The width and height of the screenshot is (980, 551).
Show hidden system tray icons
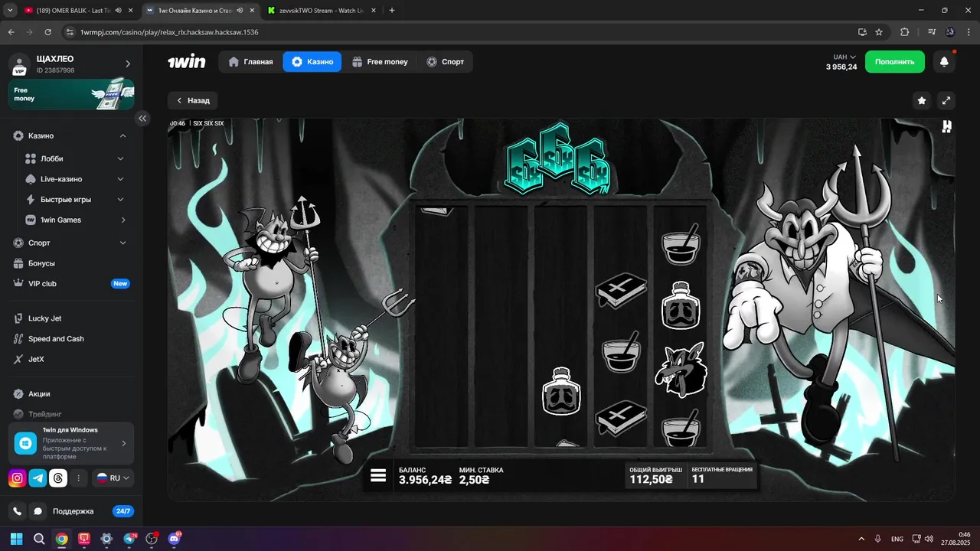tap(861, 539)
